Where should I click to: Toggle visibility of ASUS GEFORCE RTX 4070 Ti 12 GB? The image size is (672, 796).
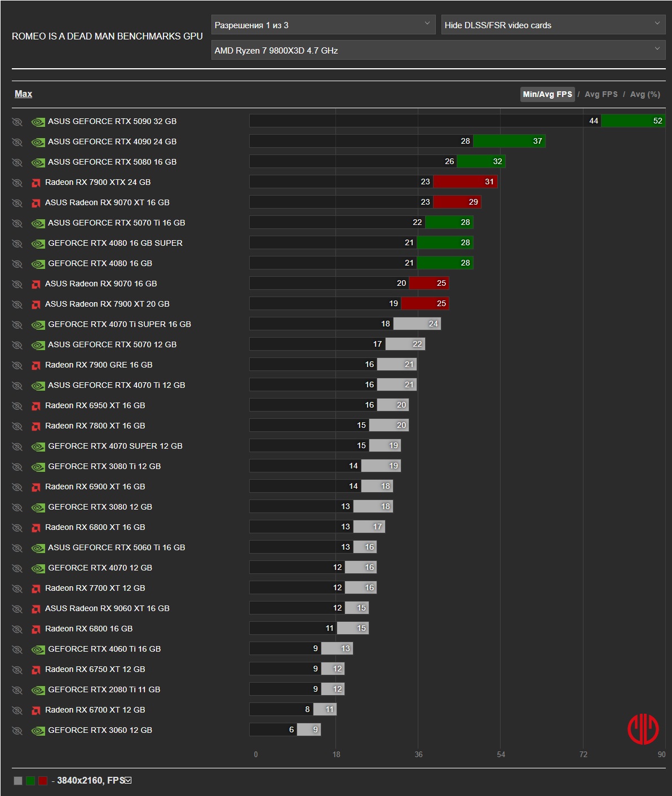pos(17,386)
